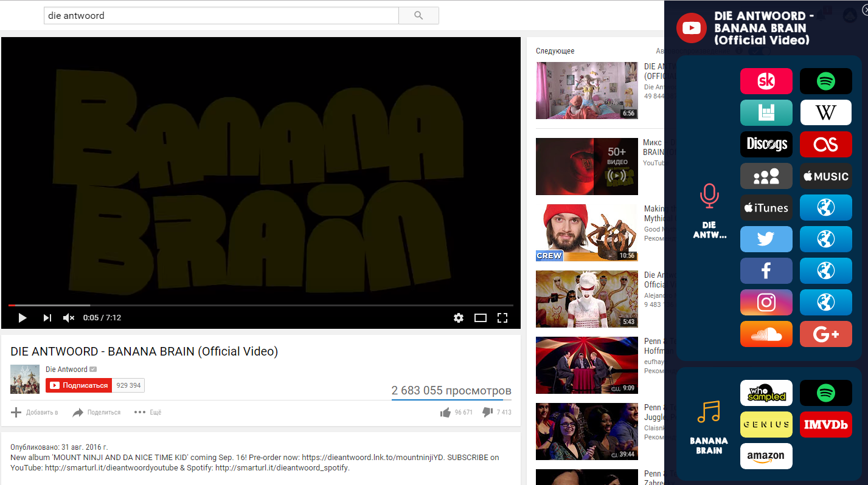This screenshot has height=485, width=868.
Task: Click the 'Опубликовано: 31 авг. 2016 г.' date
Action: tap(59, 447)
